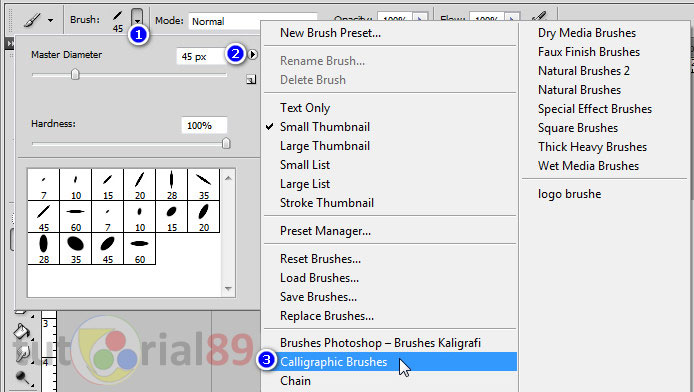694x392 pixels.
Task: Load Faux Finish Brushes set
Action: point(589,52)
